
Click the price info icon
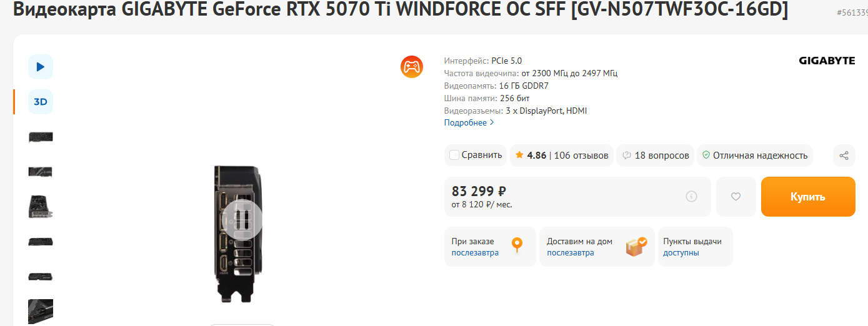[691, 197]
